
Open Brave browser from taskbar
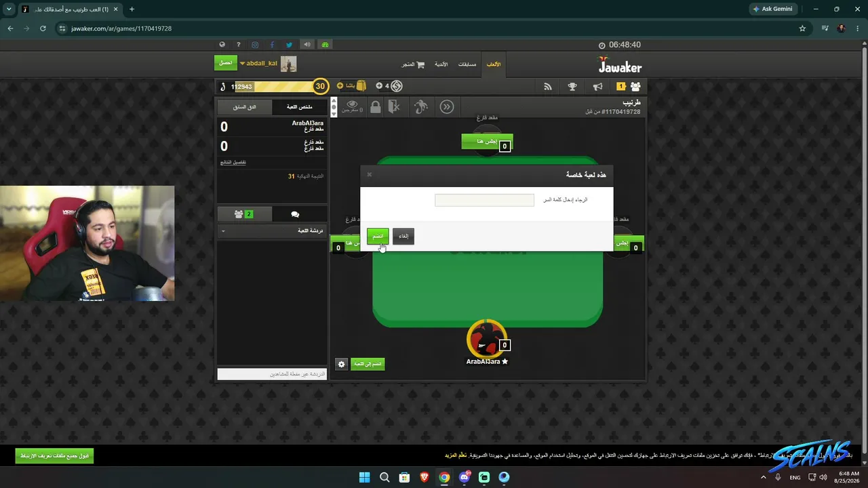(424, 477)
